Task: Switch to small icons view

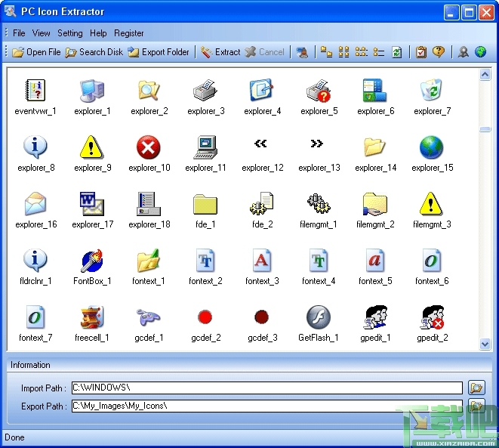Action: point(343,51)
